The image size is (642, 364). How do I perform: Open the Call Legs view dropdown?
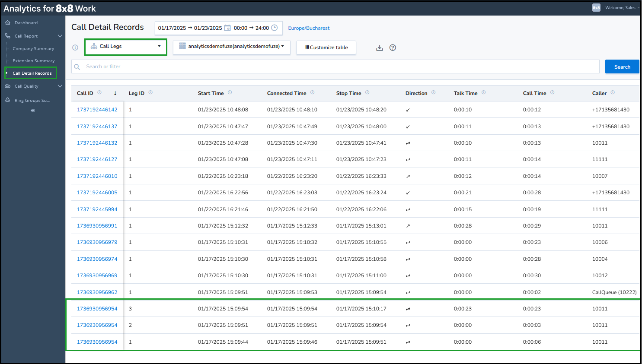coord(126,47)
